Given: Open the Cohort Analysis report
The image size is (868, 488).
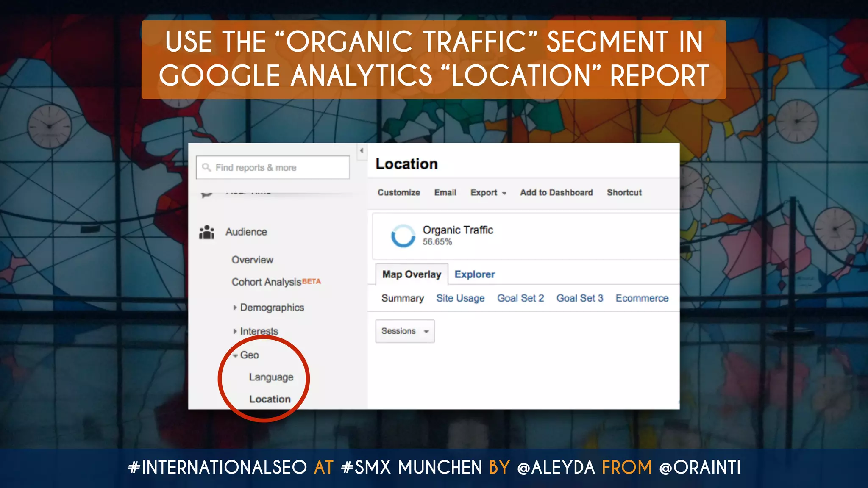Looking at the screenshot, I should (x=266, y=282).
